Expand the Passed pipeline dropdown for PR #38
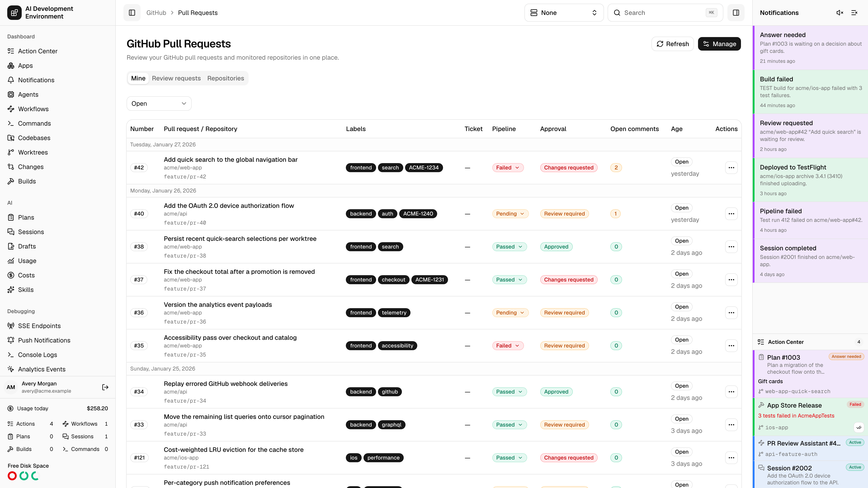Screen dimensions: 868x488 click(509, 247)
